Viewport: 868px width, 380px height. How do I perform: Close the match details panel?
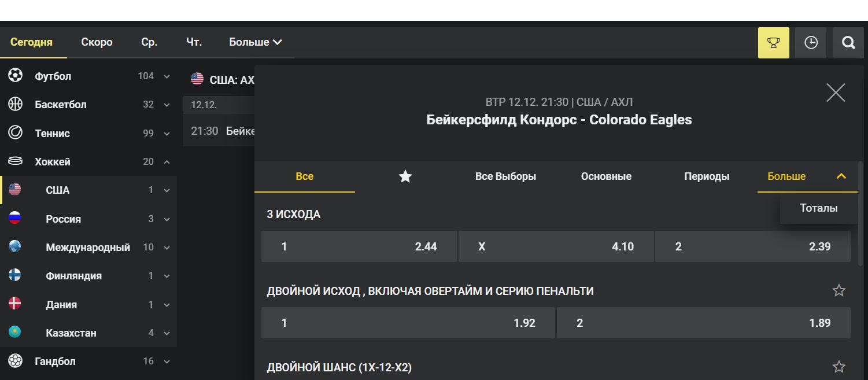tap(836, 93)
